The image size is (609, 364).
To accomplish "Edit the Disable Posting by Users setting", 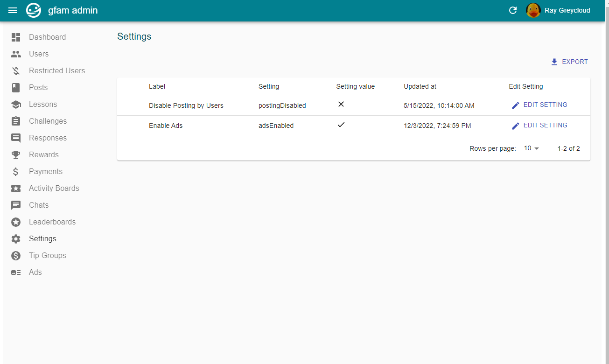I will tap(539, 105).
